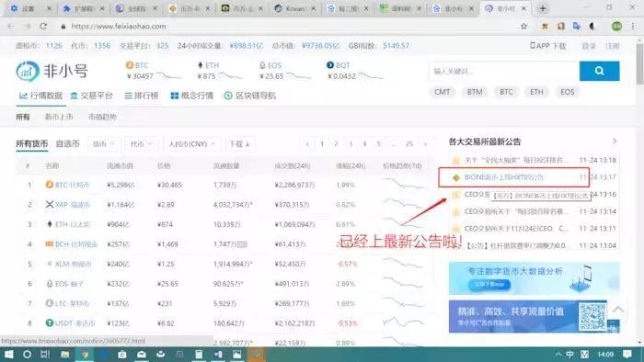Bookmark page with the star icon
Image resolution: width=644 pixels, height=362 pixels.
pos(523,27)
